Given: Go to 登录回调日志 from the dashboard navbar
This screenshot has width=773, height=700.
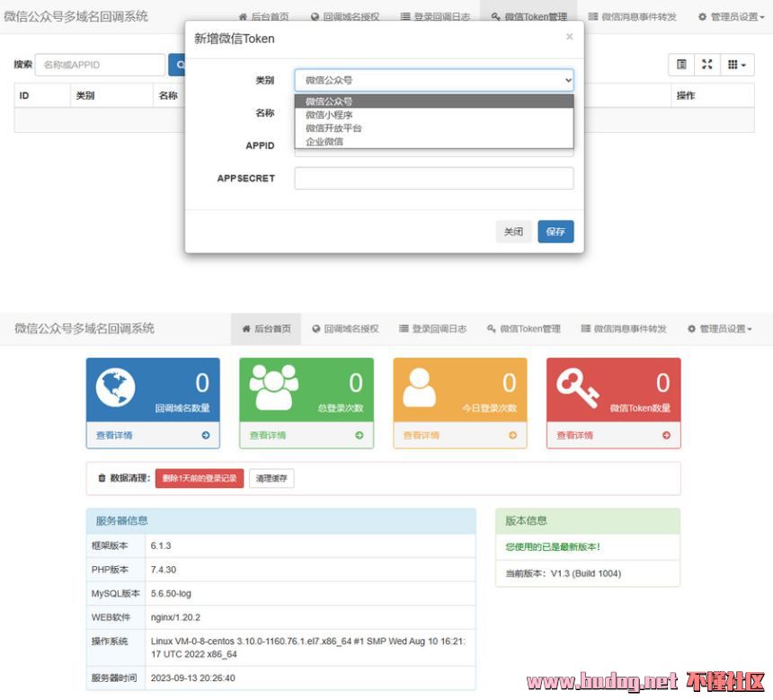Looking at the screenshot, I should pyautogui.click(x=433, y=329).
